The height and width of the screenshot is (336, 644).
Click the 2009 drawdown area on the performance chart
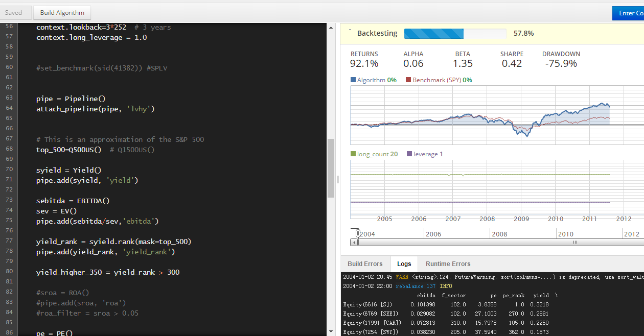coord(522,130)
